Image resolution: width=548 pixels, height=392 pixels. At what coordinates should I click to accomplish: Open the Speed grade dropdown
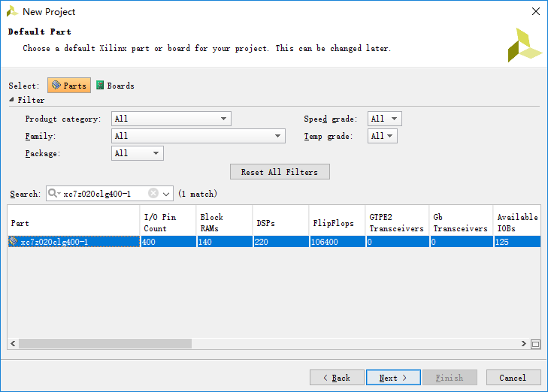(x=384, y=119)
